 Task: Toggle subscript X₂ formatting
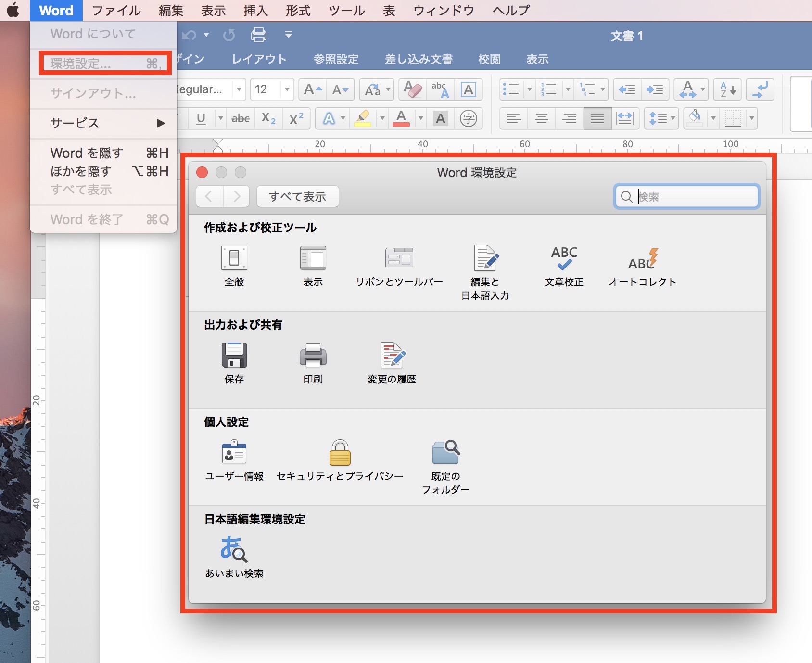point(268,118)
